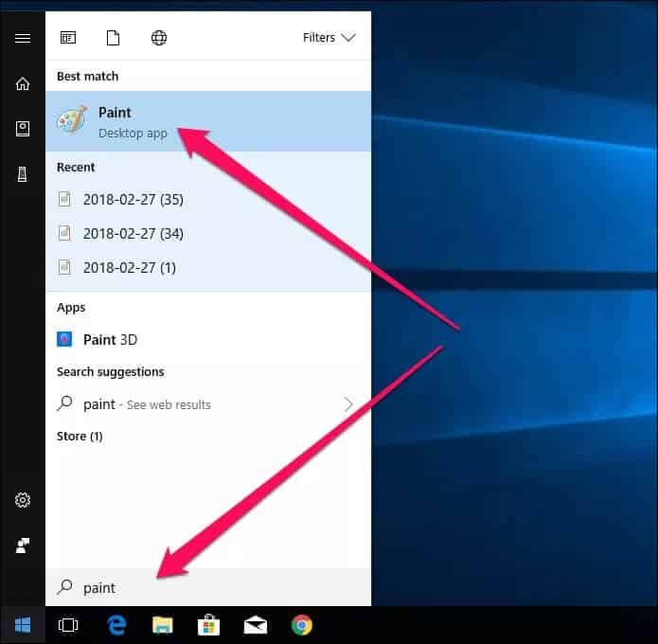Click file icon beside 2018-02-27 (1)
658x644 pixels.
tap(64, 267)
